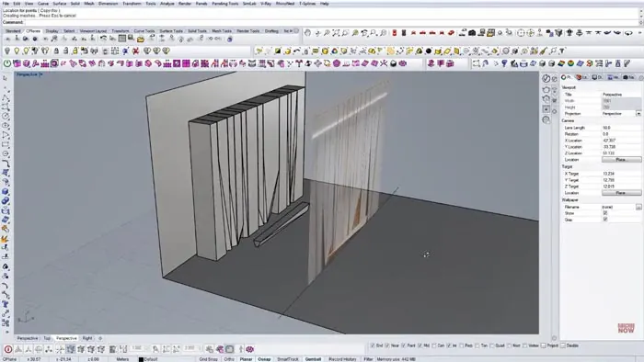Screen dimensions: 644x362
Task: Click the Target Location Place button
Action: tap(621, 193)
